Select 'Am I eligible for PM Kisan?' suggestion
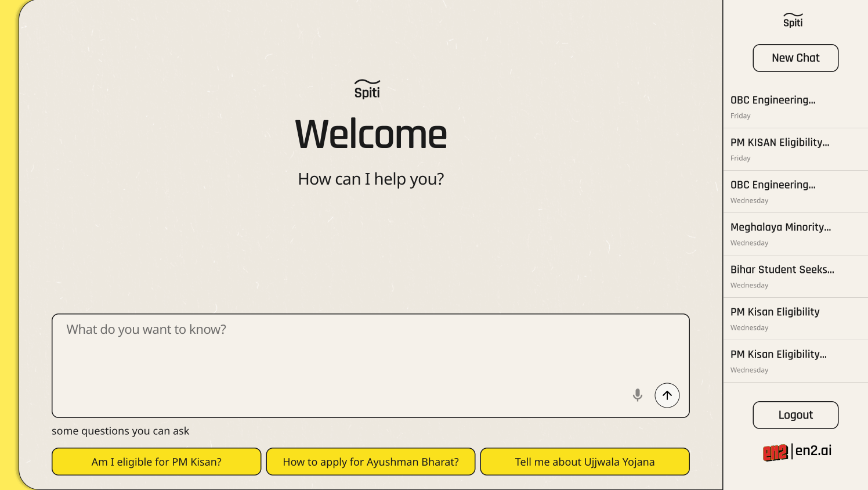868x490 pixels. [157, 462]
